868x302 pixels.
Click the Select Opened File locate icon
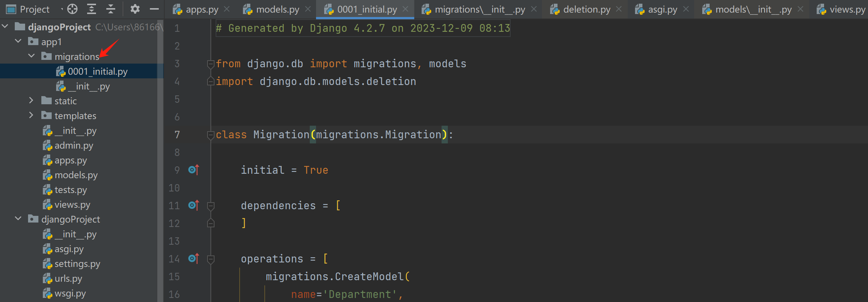72,9
